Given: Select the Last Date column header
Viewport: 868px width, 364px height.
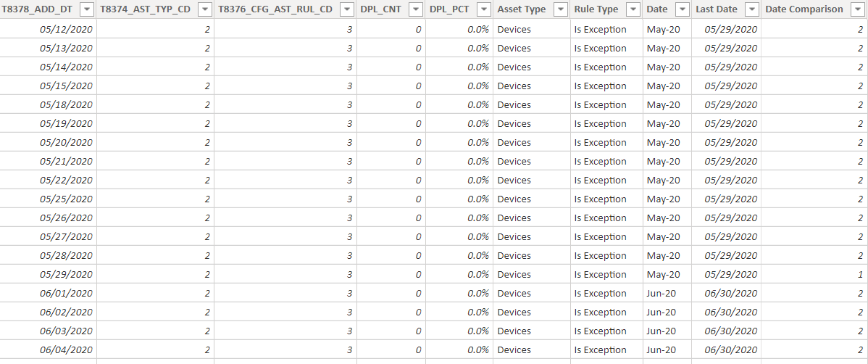Looking at the screenshot, I should pyautogui.click(x=717, y=9).
